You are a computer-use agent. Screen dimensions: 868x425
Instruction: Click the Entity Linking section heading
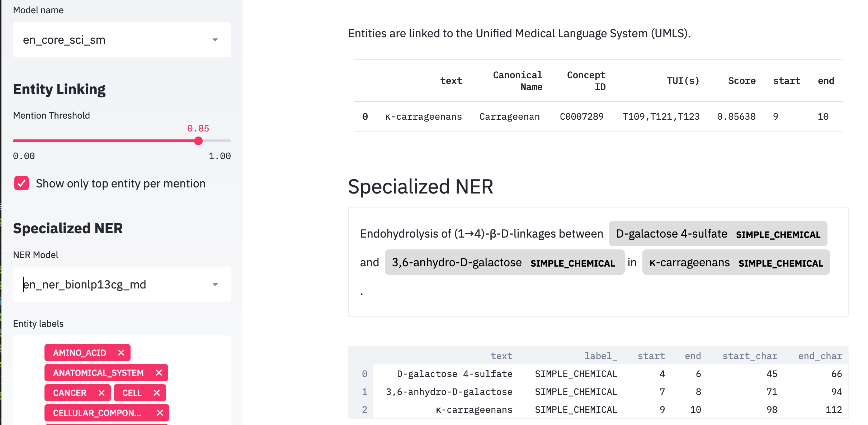(59, 89)
